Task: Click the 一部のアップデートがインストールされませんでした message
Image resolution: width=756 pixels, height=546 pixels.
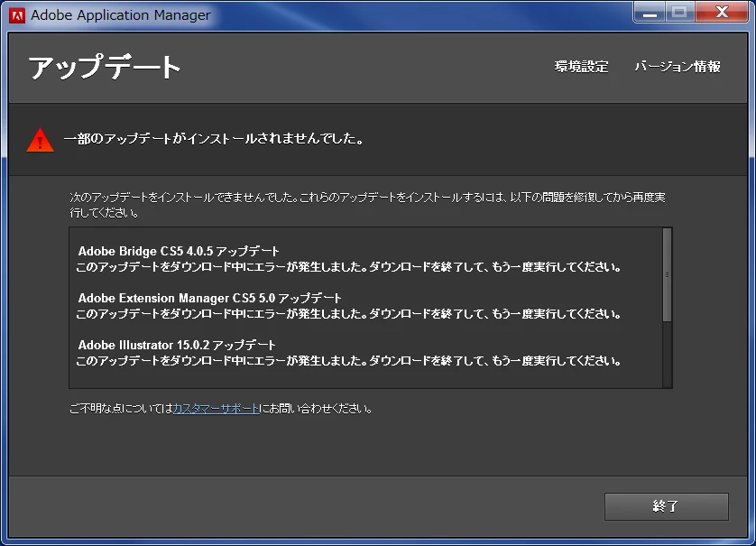Action: [214, 139]
